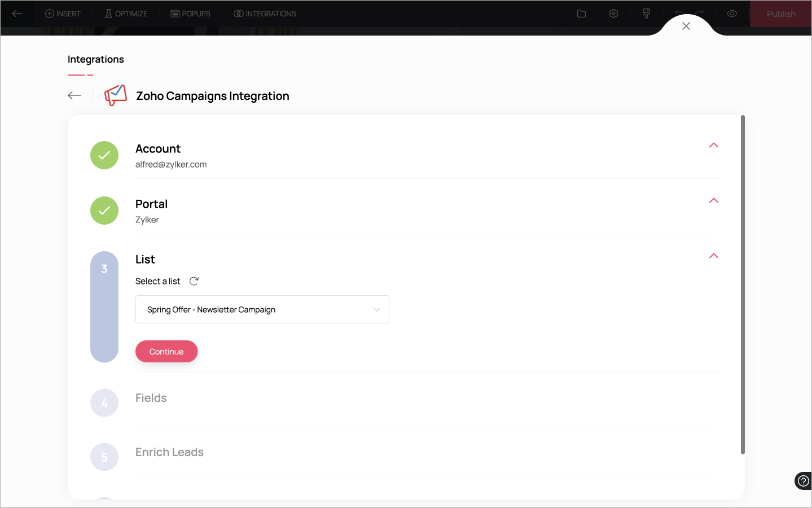Screen dimensions: 812x508
Task: Open the help question mark icon
Action: (803, 481)
